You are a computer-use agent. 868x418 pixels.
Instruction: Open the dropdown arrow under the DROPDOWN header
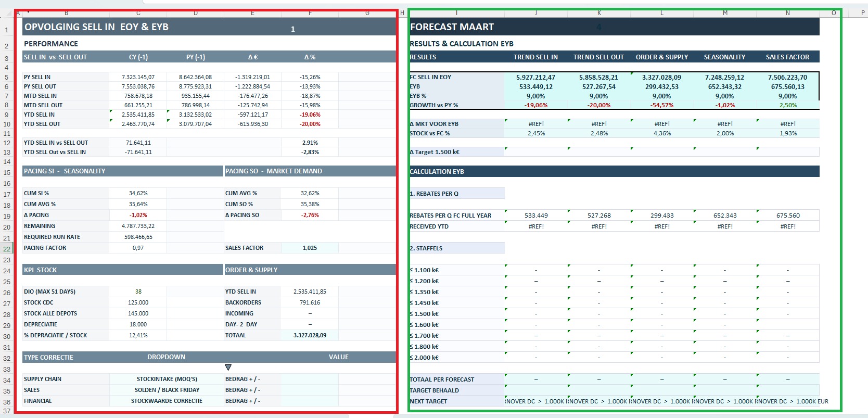coord(228,368)
